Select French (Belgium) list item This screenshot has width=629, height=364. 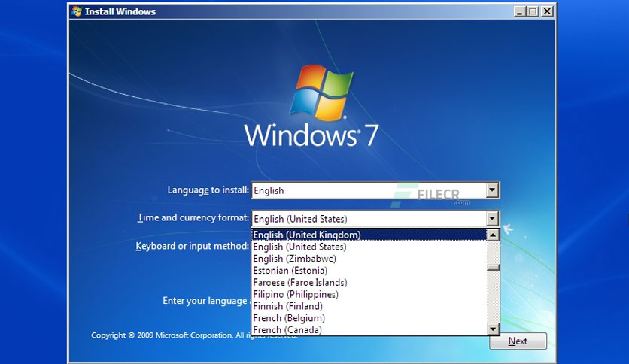point(369,318)
